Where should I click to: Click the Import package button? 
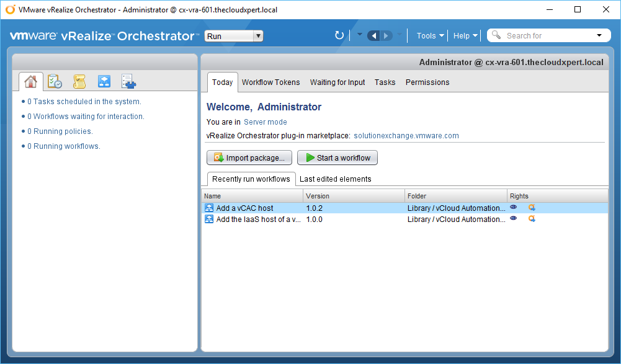click(x=249, y=158)
